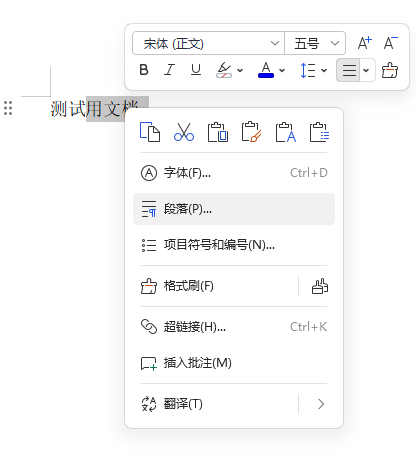Viewport: 417px width, 461px height.
Task: Open Paste Special clipboard list icon
Action: point(320,132)
